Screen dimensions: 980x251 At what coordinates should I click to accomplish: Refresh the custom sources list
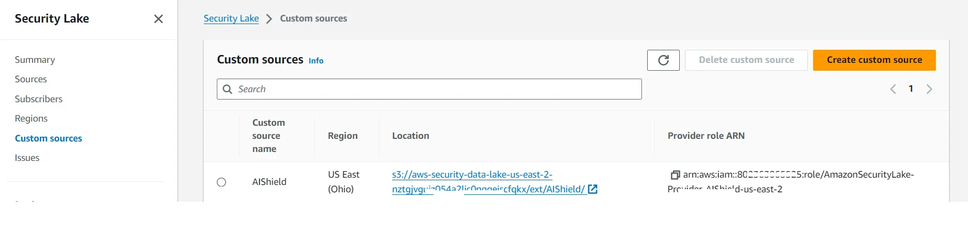point(663,60)
